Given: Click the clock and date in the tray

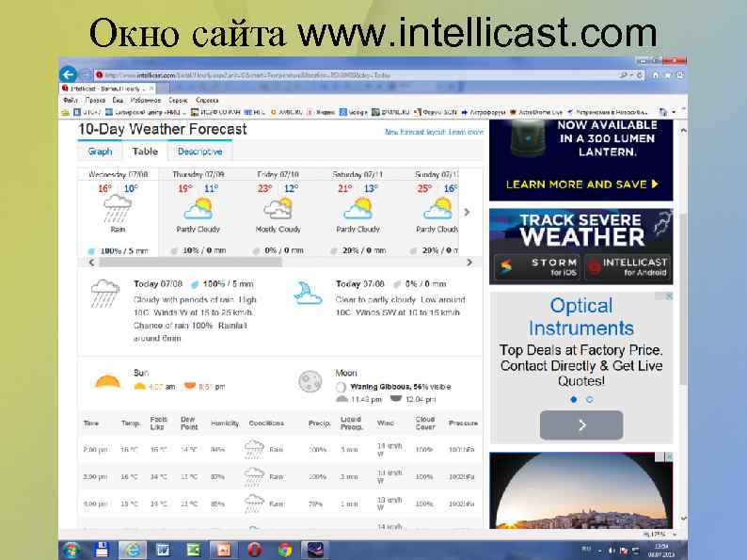Looking at the screenshot, I should 661,551.
